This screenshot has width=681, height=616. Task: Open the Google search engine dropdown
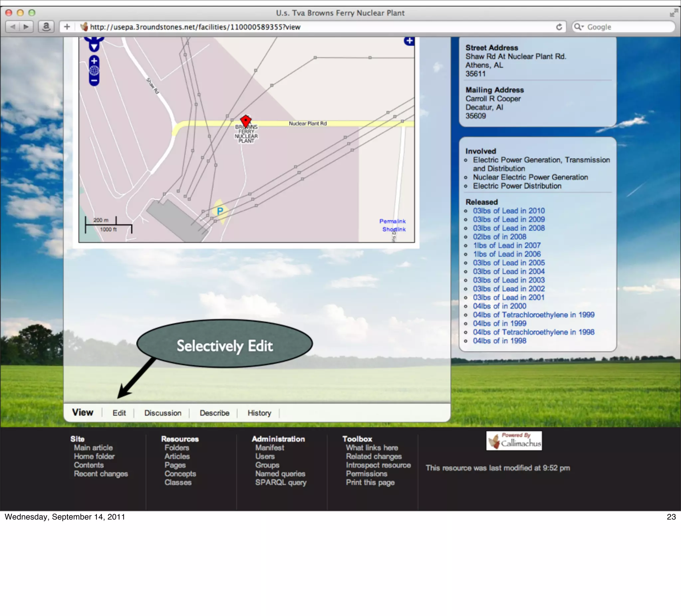579,27
